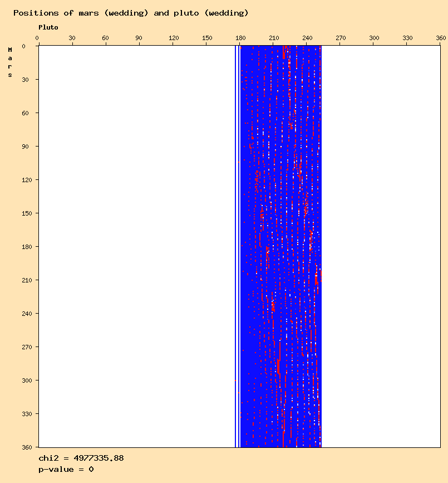
Task: Click the 300 tick on Pluto axis
Action: (374, 38)
